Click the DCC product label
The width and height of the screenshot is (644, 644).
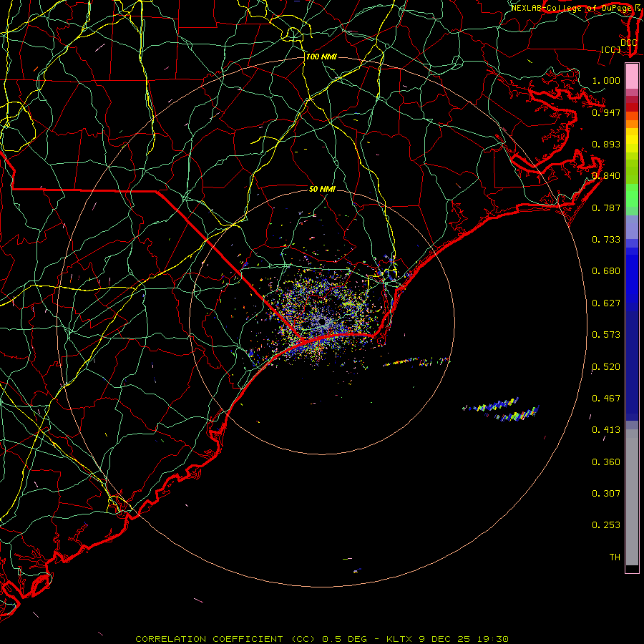click(628, 43)
